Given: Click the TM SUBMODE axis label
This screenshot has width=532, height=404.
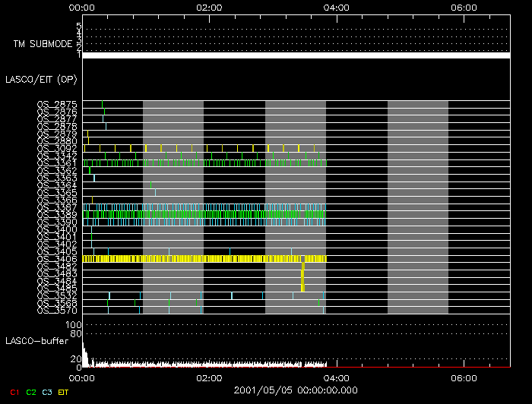Looking at the screenshot, I should click(x=43, y=44).
